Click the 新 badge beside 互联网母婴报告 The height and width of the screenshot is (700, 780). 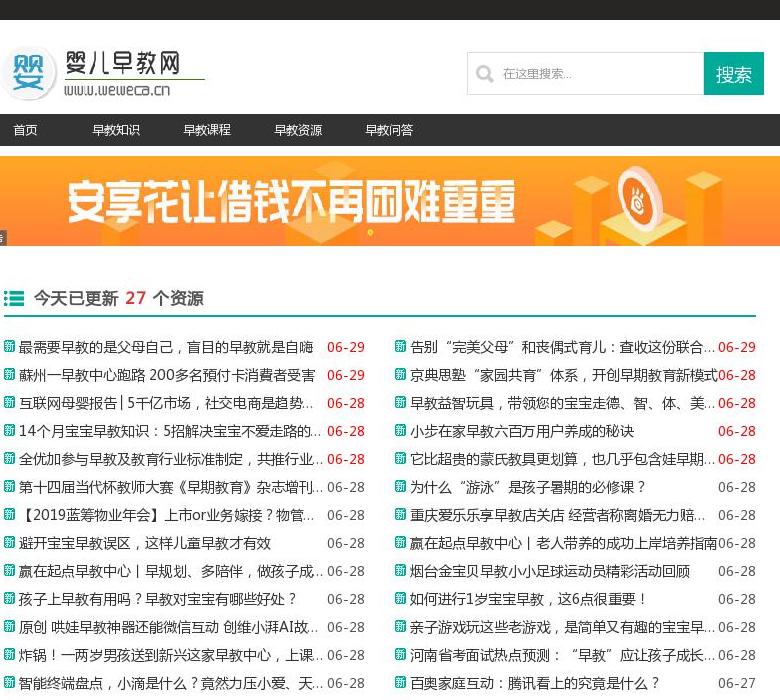tap(9, 402)
